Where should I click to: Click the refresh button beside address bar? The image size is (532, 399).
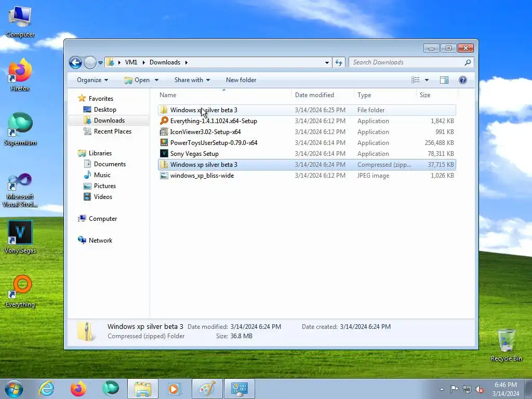pos(339,62)
